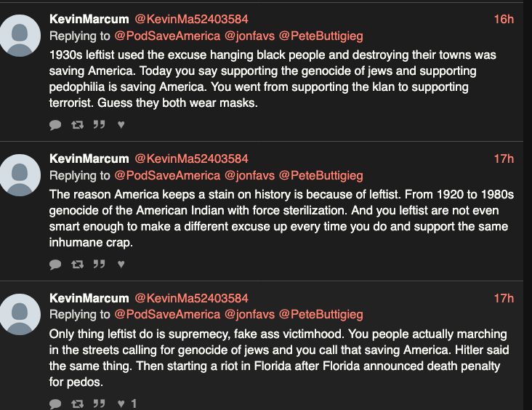Open KevinMarcum display name in second tweet

point(89,158)
